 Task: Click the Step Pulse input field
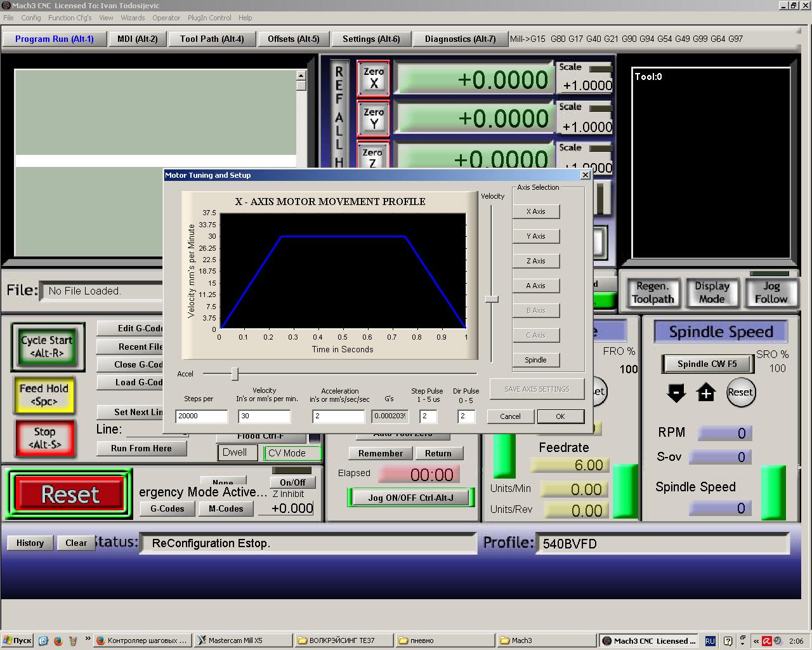(428, 416)
